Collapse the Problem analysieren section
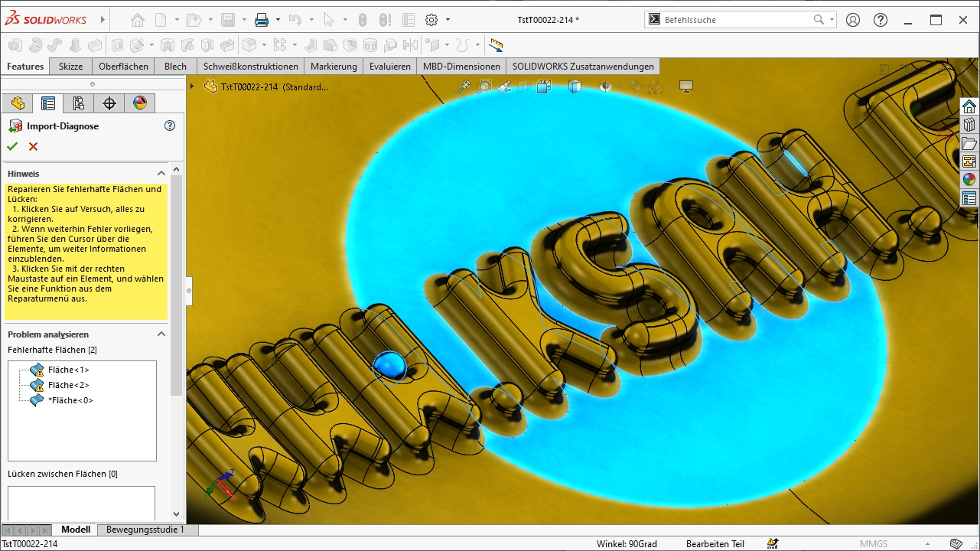 click(161, 334)
